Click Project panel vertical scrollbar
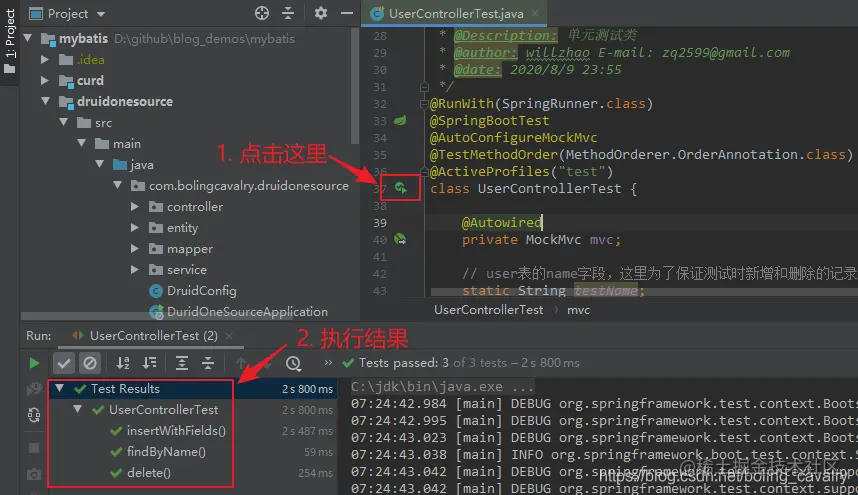Viewport: 858px width, 495px height. (355, 88)
